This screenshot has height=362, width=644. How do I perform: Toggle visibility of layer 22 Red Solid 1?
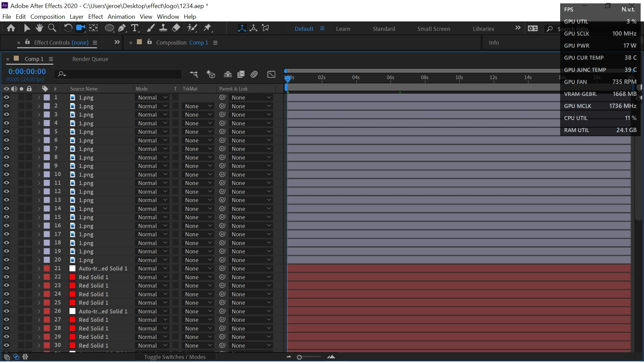coord(6,277)
